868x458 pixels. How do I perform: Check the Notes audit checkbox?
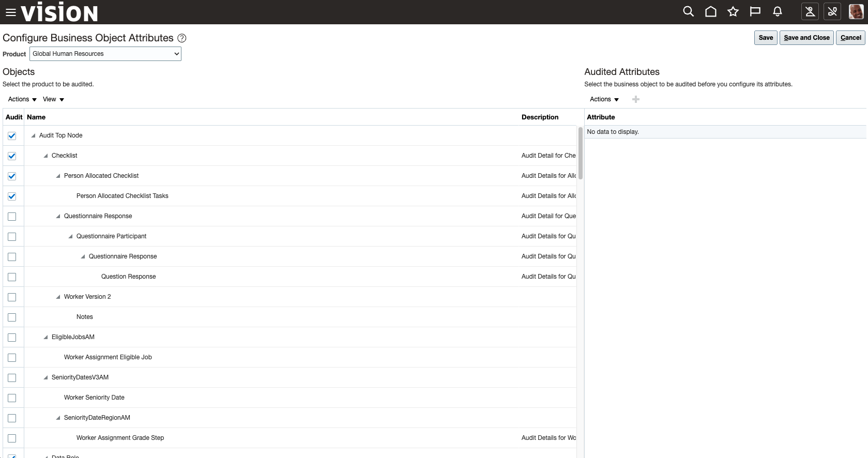click(x=12, y=317)
